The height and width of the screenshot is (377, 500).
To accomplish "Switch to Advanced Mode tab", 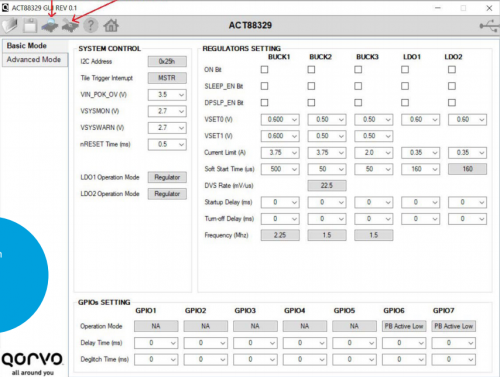I will pos(35,60).
